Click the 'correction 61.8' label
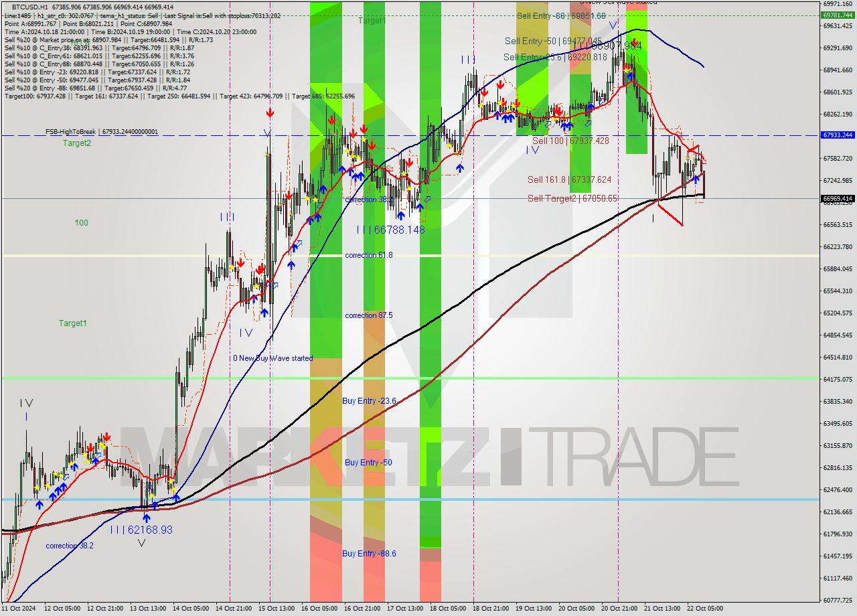Image resolution: width=857 pixels, height=616 pixels. 369,255
